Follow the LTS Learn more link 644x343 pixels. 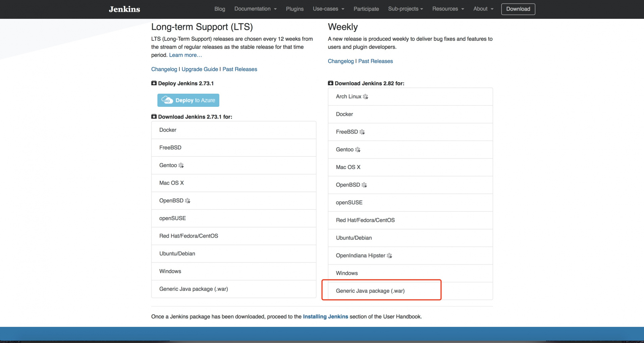[185, 55]
